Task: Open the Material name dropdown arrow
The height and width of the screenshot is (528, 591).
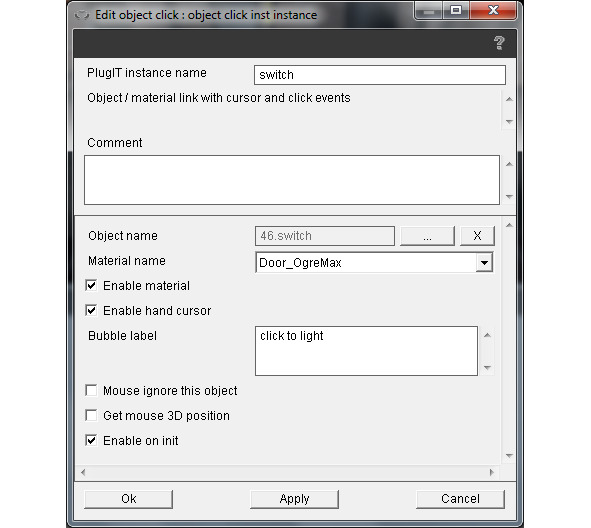Action: click(x=484, y=263)
